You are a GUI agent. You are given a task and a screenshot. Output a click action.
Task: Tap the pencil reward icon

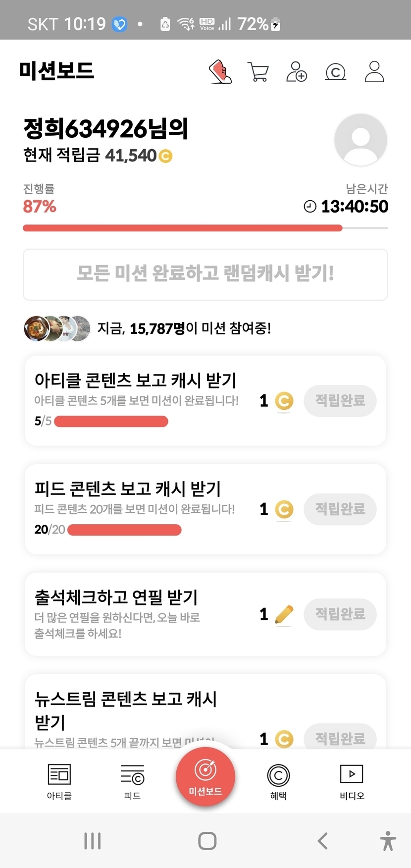click(x=284, y=615)
